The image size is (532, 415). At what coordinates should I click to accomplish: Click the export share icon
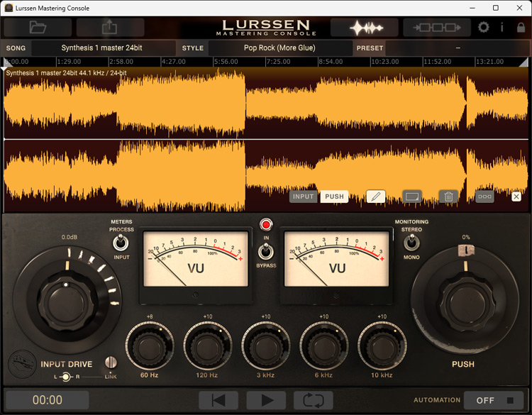(x=110, y=27)
